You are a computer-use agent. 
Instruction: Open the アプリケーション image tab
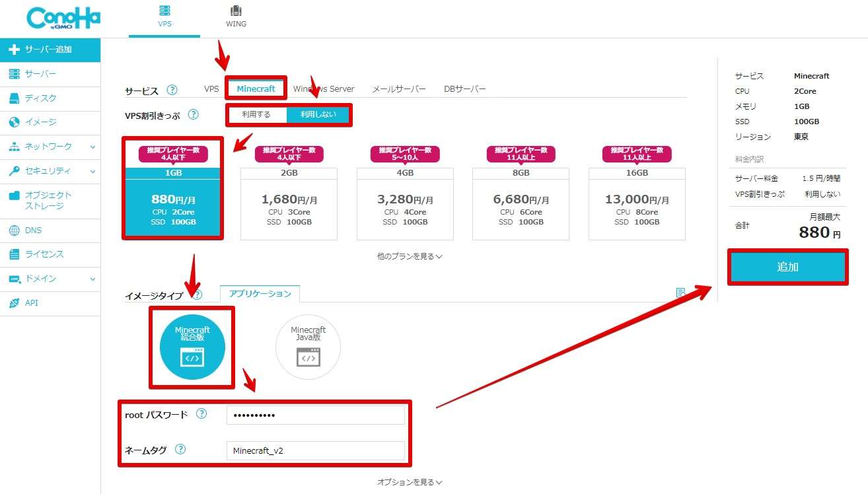click(x=260, y=294)
